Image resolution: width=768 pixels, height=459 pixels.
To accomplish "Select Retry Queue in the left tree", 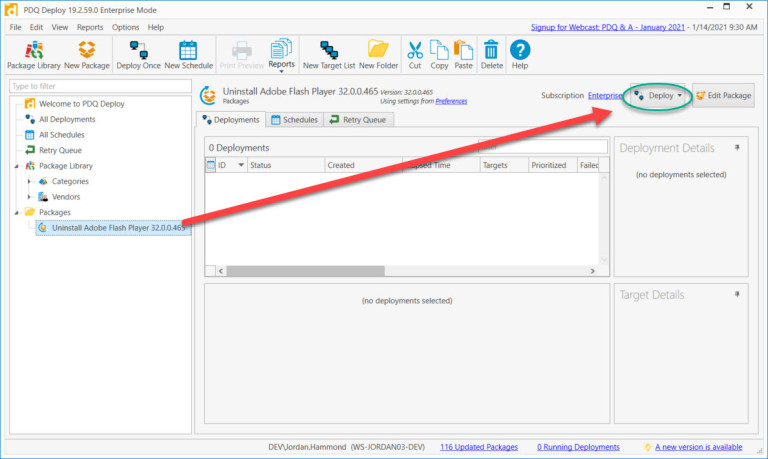I will click(x=60, y=150).
